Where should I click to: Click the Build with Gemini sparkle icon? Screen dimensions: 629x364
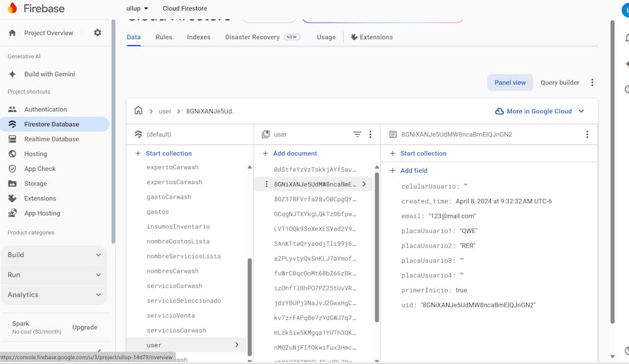13,74
